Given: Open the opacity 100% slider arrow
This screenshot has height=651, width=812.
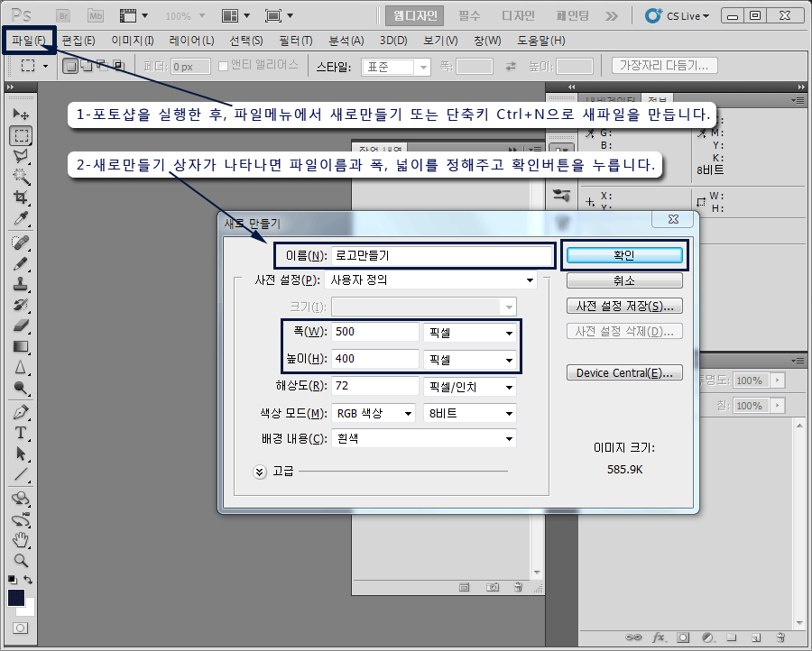Looking at the screenshot, I should click(x=778, y=381).
